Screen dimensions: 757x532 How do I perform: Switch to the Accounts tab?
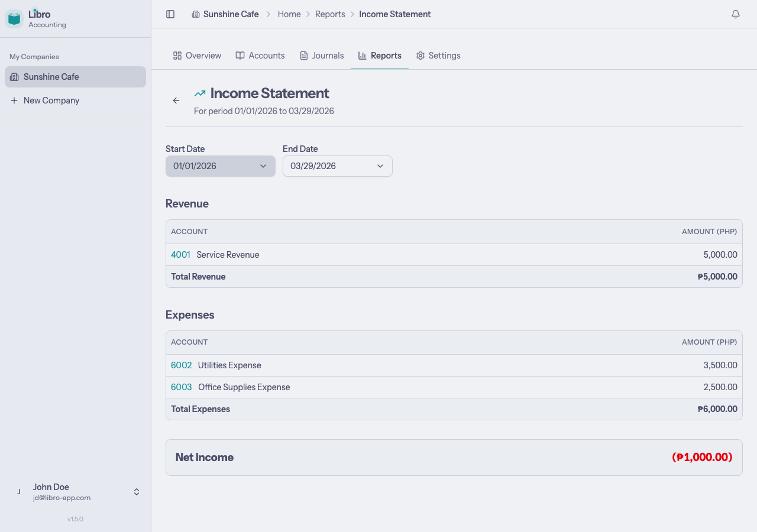tap(260, 55)
